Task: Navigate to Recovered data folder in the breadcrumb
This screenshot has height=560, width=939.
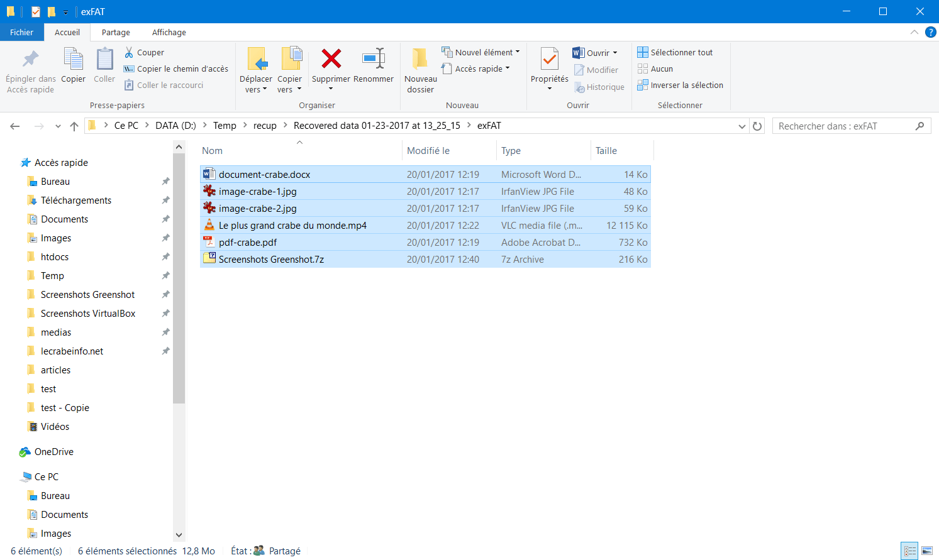Action: click(x=377, y=126)
